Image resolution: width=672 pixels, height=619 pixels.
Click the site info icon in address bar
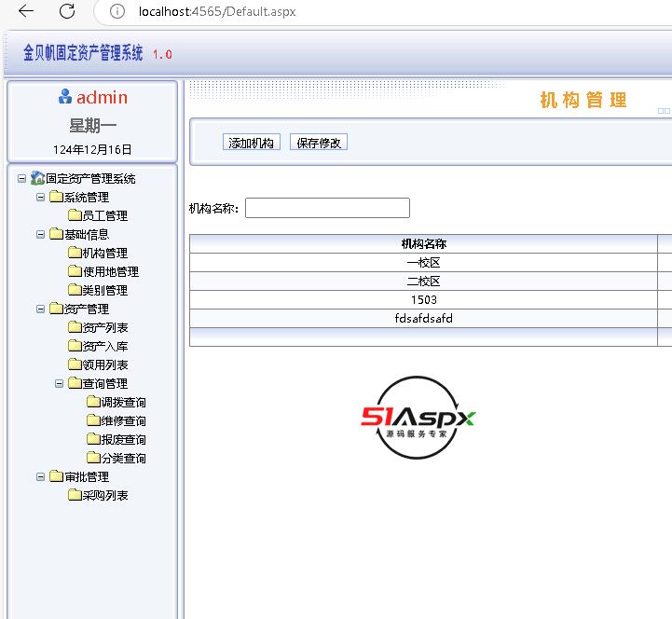(x=117, y=11)
